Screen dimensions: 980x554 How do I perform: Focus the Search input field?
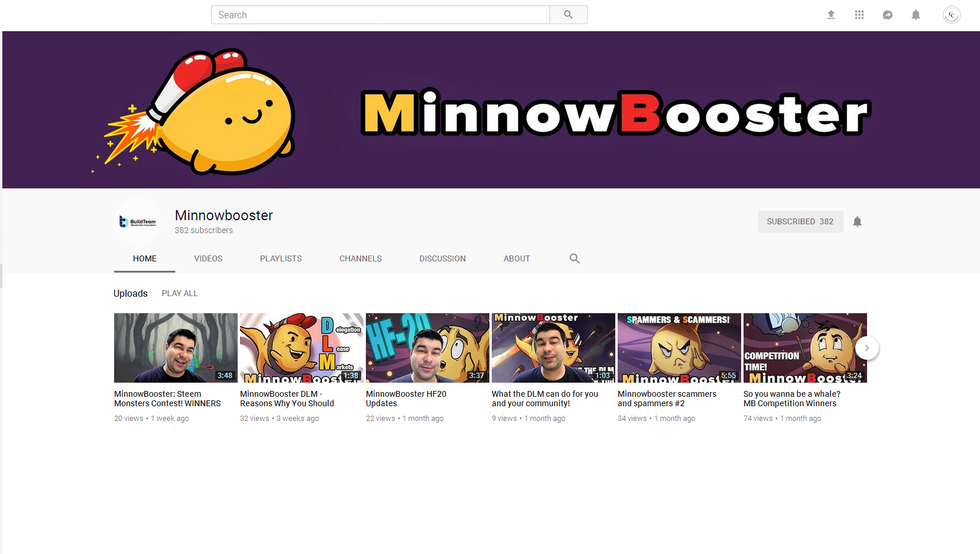coord(381,15)
